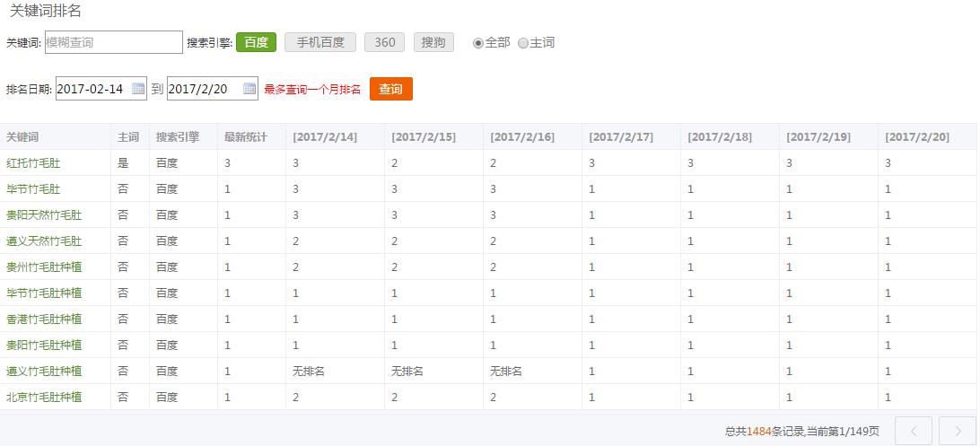Open keyword link 北京竹毛肚种植
This screenshot has height=446, width=980.
pos(44,397)
